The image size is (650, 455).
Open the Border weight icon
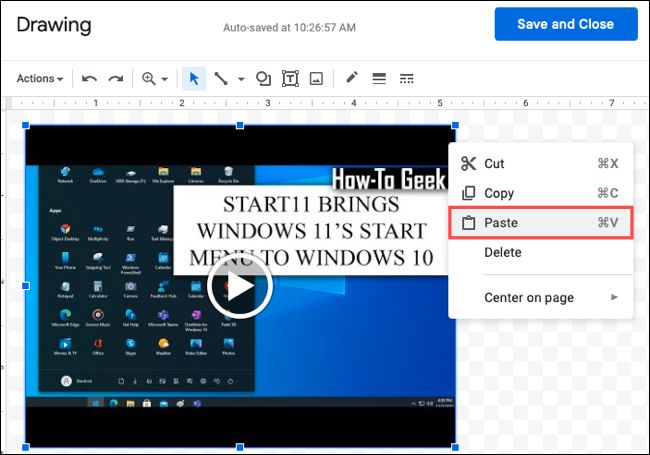[379, 78]
